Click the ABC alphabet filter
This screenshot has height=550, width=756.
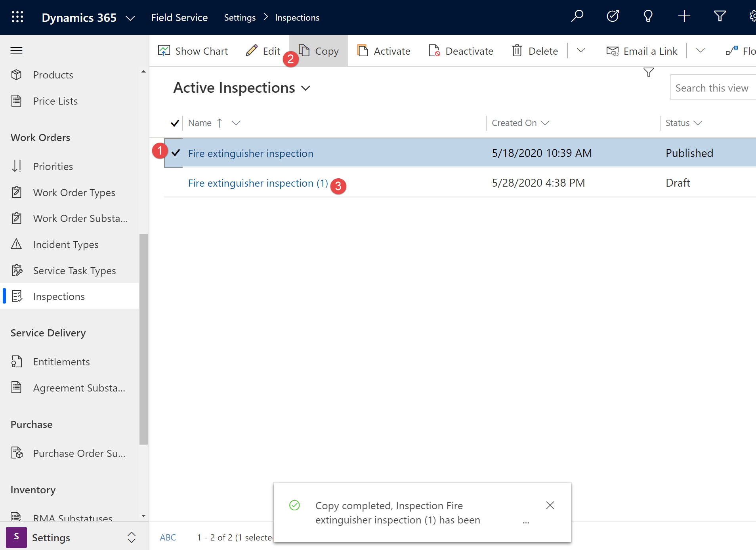[168, 537]
